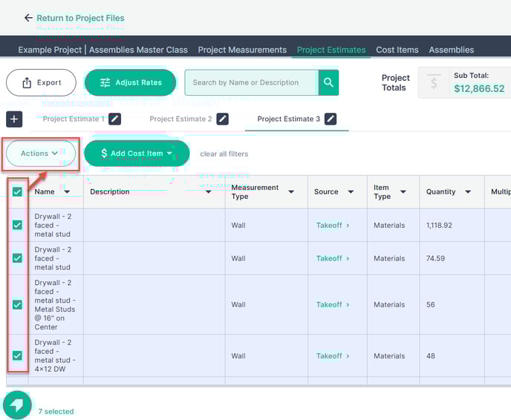
Task: Click the Export button
Action: [x=41, y=82]
